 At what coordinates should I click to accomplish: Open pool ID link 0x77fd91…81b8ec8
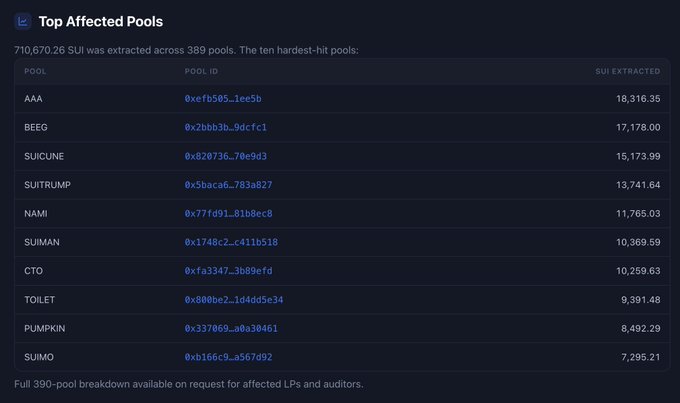point(229,213)
